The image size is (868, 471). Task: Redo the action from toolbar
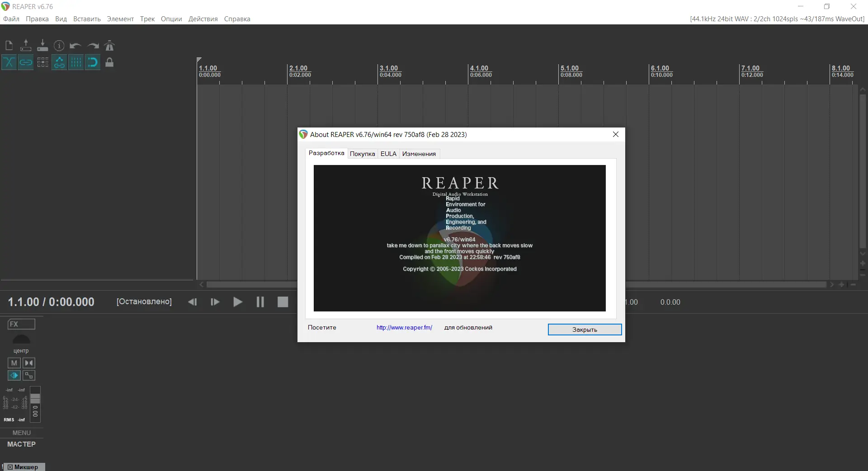click(93, 46)
